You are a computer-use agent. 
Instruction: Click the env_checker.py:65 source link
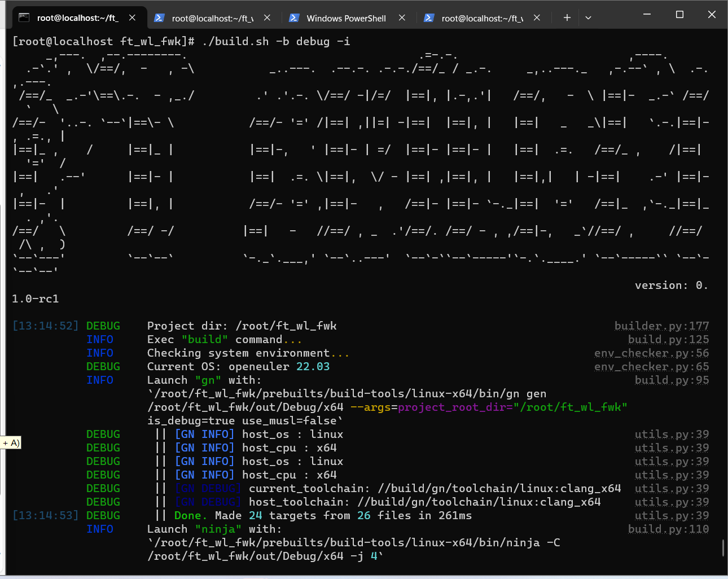pyautogui.click(x=651, y=366)
